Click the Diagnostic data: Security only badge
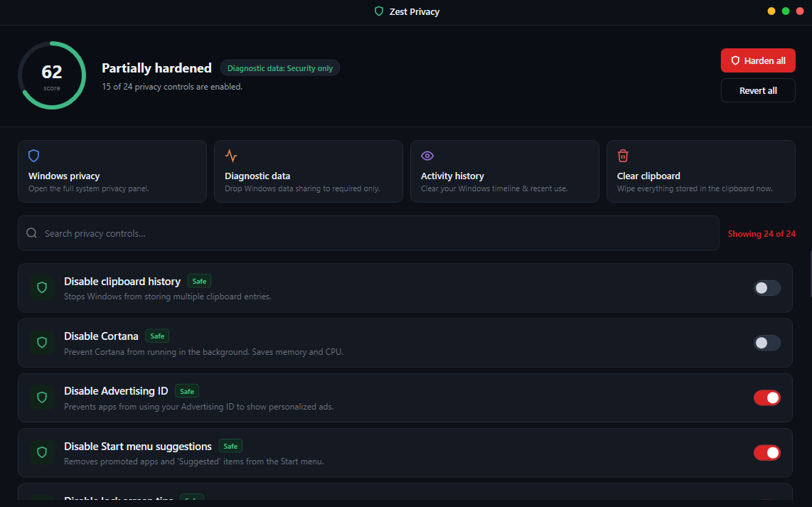This screenshot has width=812, height=507. pyautogui.click(x=280, y=68)
